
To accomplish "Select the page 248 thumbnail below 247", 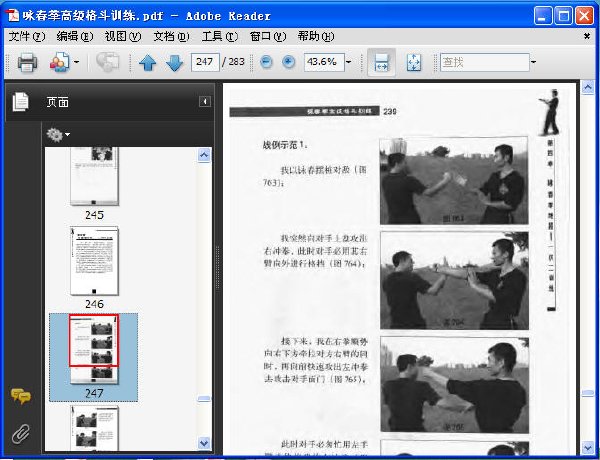I will click(95, 428).
